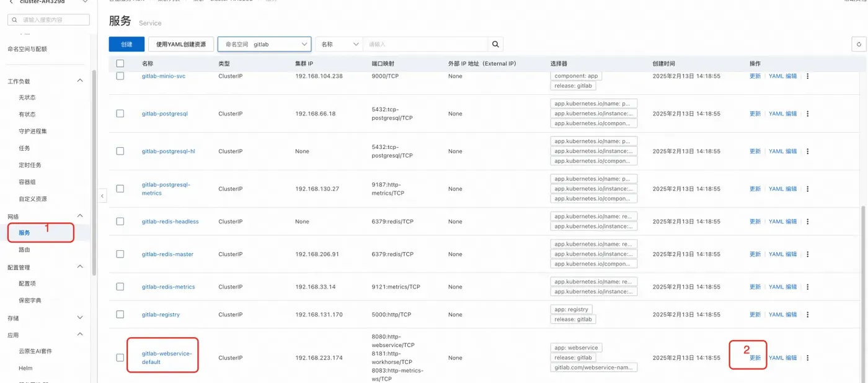The image size is (868, 383).
Task: Click the blue 创建 button
Action: (x=126, y=44)
